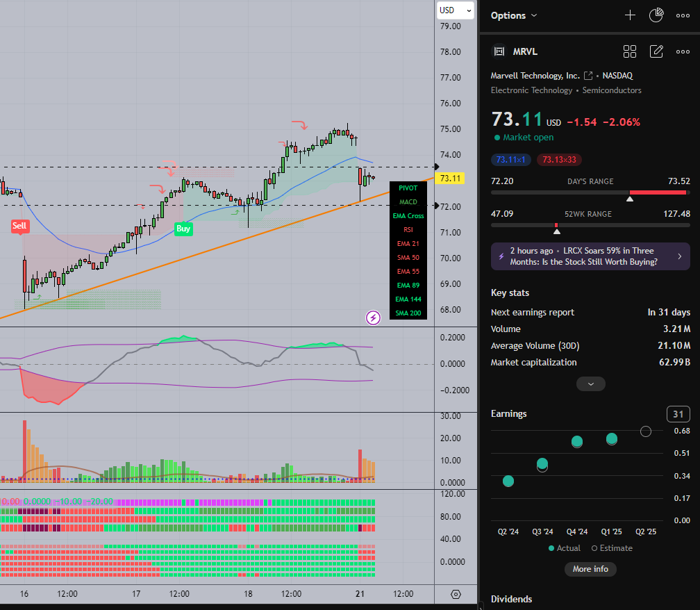
Task: Select EMA 144 row in indicator table
Action: click(408, 299)
